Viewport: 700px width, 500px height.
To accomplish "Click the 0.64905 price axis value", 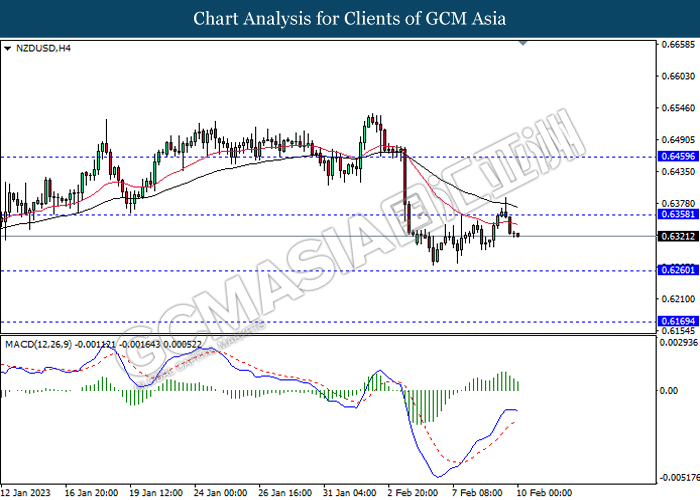I will pyautogui.click(x=678, y=140).
